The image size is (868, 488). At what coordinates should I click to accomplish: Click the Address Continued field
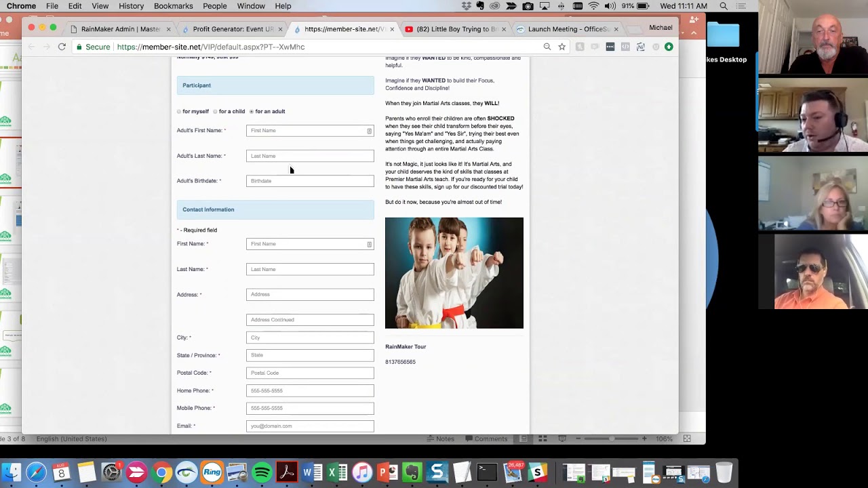point(310,320)
